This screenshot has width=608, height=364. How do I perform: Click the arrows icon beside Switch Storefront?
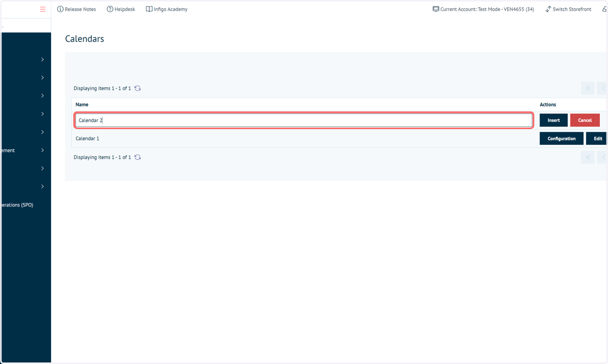coord(548,9)
